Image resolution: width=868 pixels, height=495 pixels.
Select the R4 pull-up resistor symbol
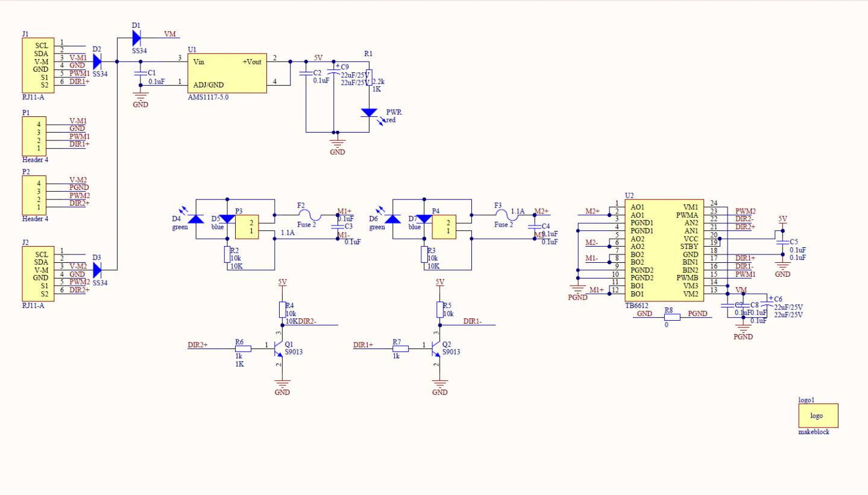tap(282, 309)
